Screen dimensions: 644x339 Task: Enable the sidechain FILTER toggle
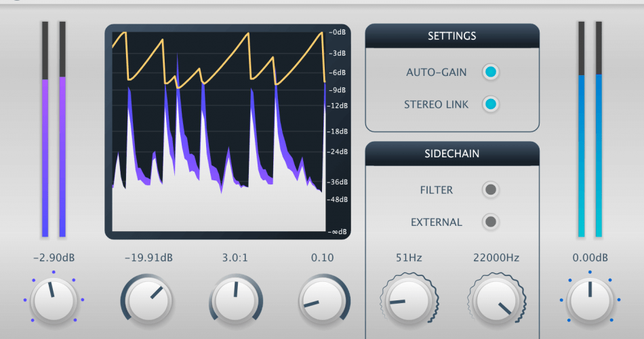pyautogui.click(x=490, y=189)
